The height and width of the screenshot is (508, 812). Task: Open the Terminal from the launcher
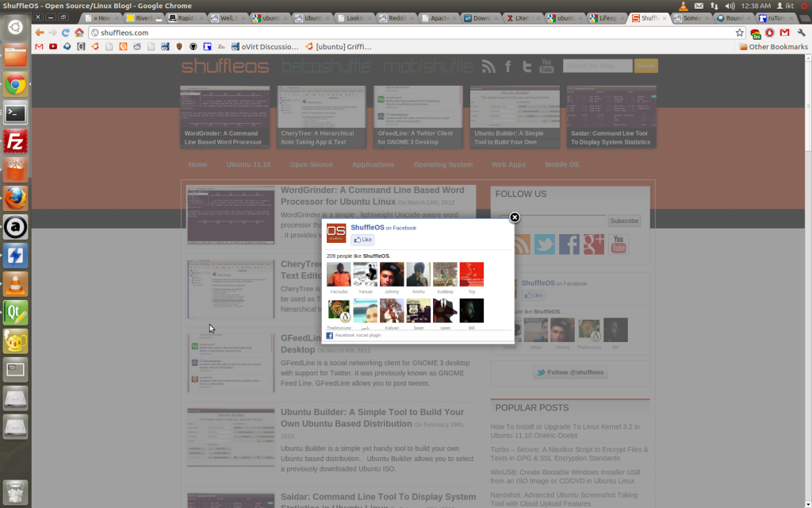pos(16,113)
